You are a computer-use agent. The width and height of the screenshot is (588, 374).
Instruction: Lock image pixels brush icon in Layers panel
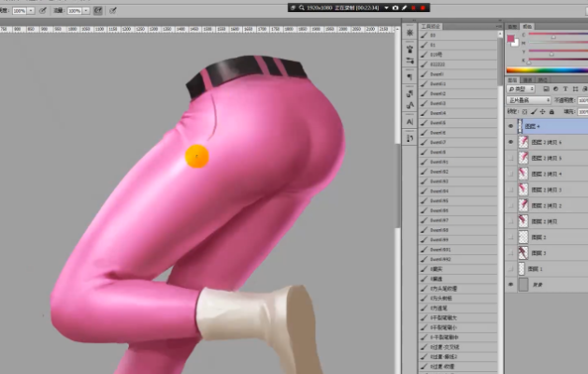coord(534,112)
